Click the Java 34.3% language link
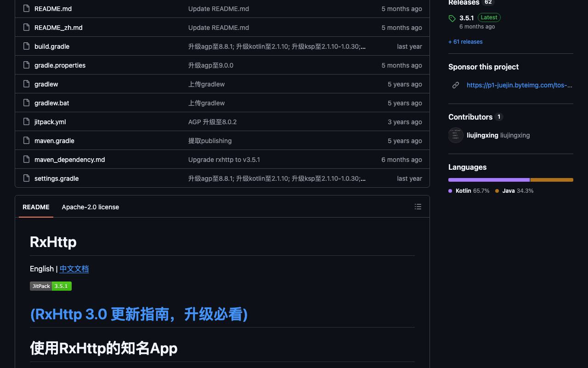 point(514,191)
